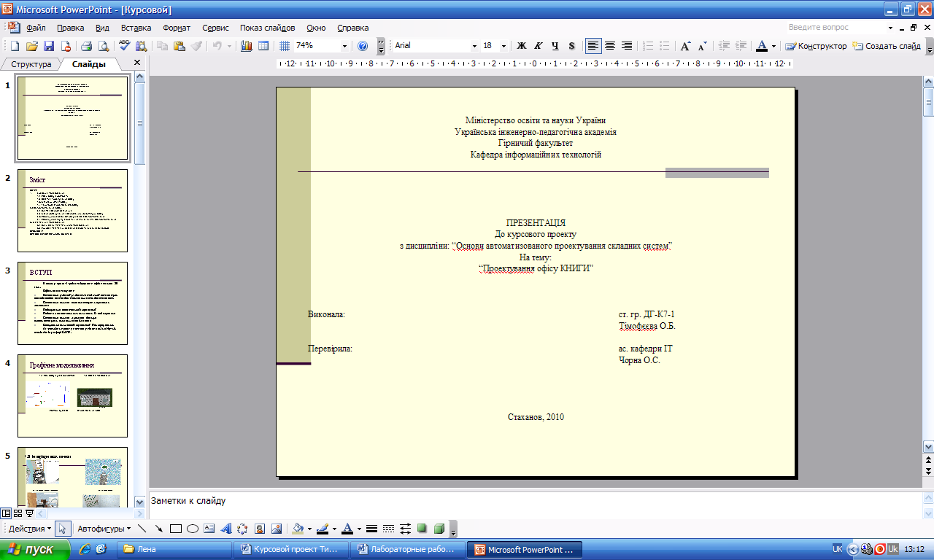The image size is (934, 560).
Task: Toggle underline formatting
Action: tap(555, 46)
